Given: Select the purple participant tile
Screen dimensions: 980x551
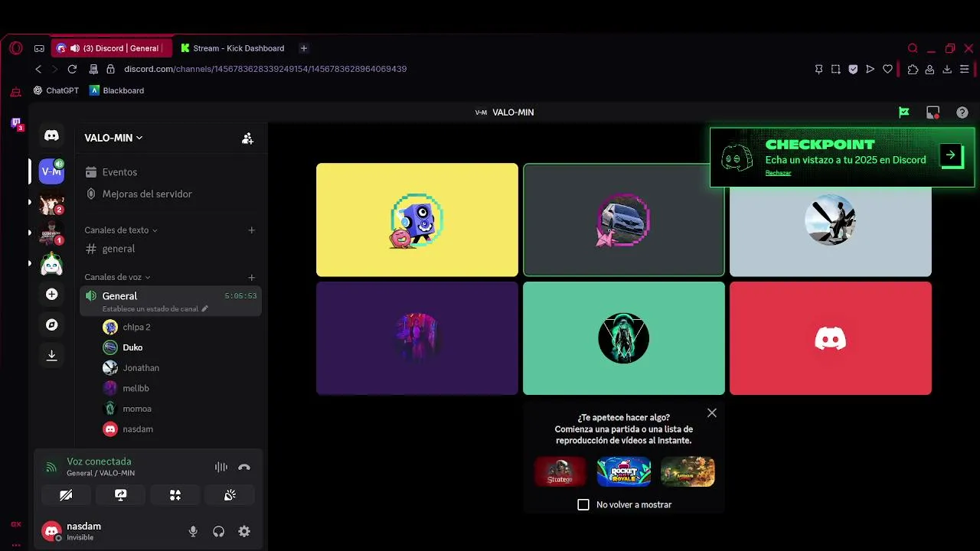Looking at the screenshot, I should pos(417,338).
